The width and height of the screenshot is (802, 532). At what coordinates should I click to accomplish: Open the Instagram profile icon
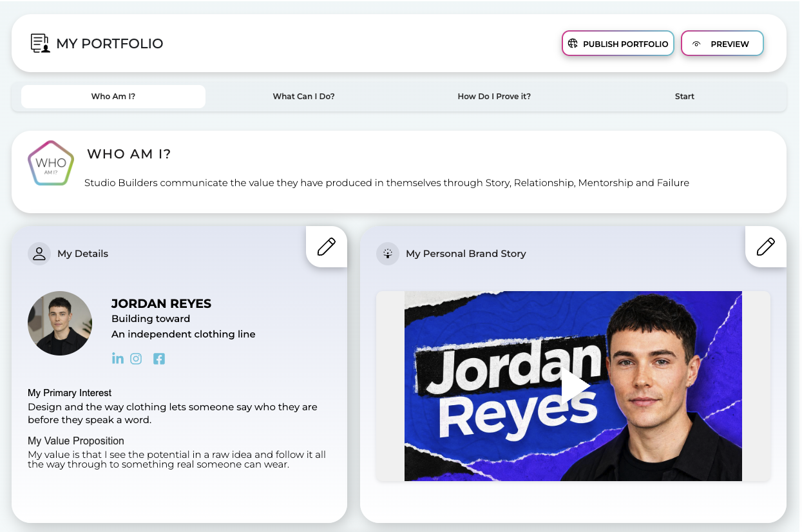point(136,359)
